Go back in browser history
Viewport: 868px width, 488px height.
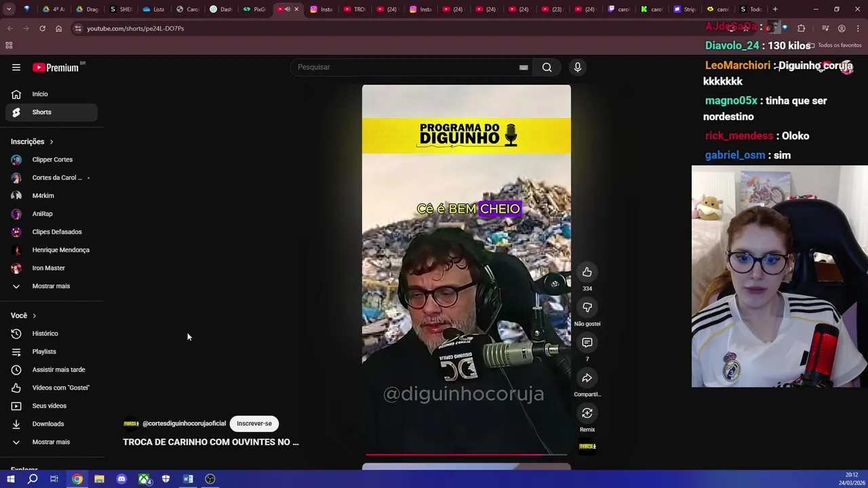pos(9,28)
